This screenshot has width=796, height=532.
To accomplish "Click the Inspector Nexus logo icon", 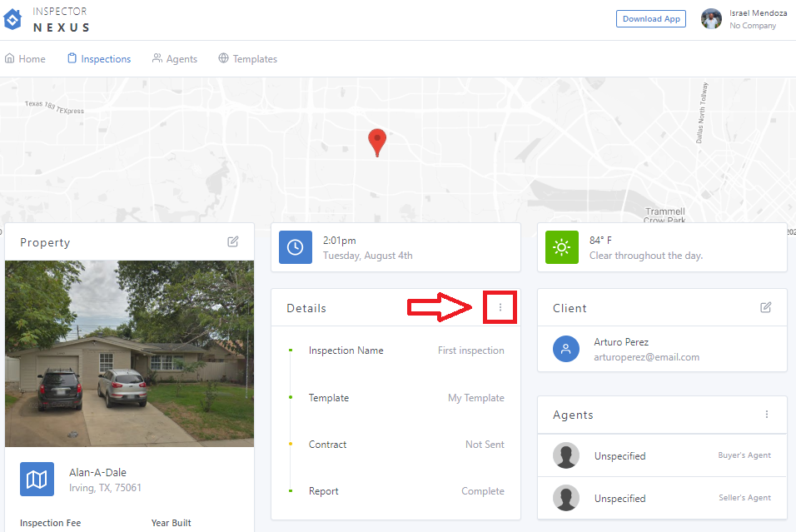I will click(12, 19).
